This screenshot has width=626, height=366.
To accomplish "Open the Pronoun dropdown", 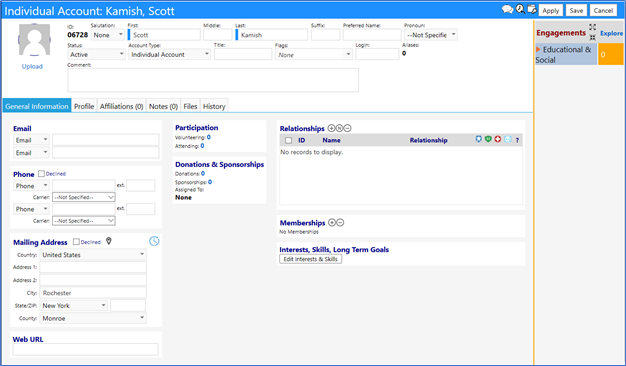I will (431, 35).
